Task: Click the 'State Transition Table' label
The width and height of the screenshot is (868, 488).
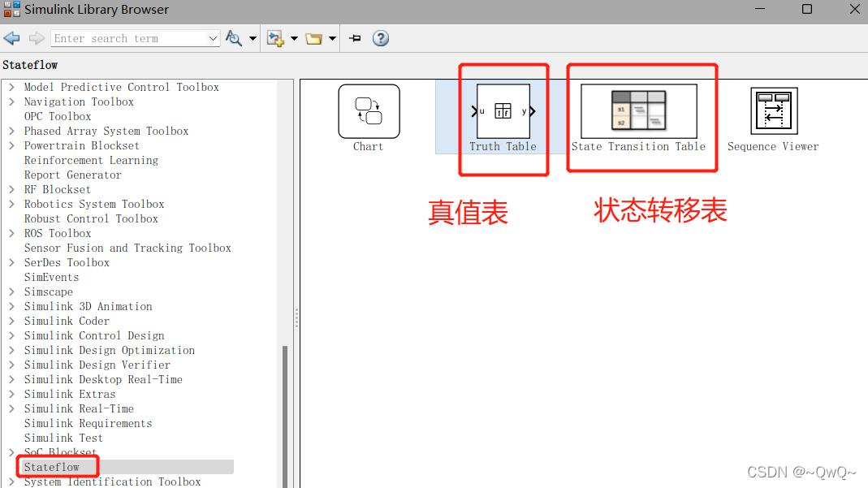Action: [x=639, y=147]
